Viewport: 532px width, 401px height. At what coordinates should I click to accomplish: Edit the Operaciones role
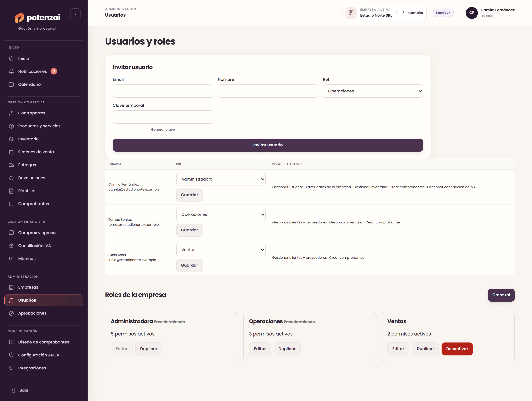(x=260, y=349)
